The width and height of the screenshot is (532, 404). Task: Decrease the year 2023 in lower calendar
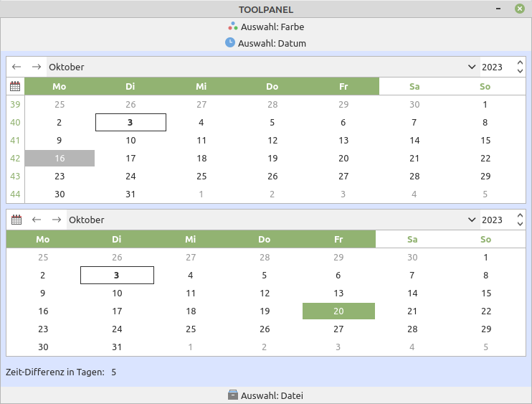point(520,224)
